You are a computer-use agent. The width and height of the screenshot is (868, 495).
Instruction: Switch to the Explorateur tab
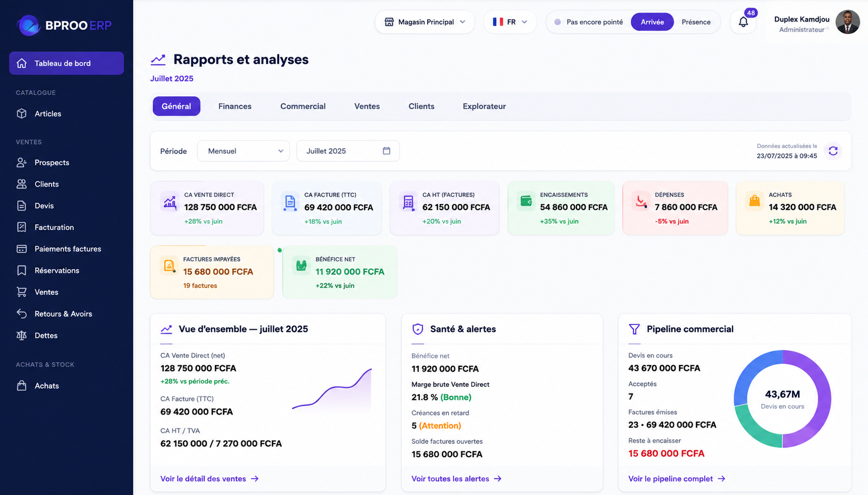(484, 106)
